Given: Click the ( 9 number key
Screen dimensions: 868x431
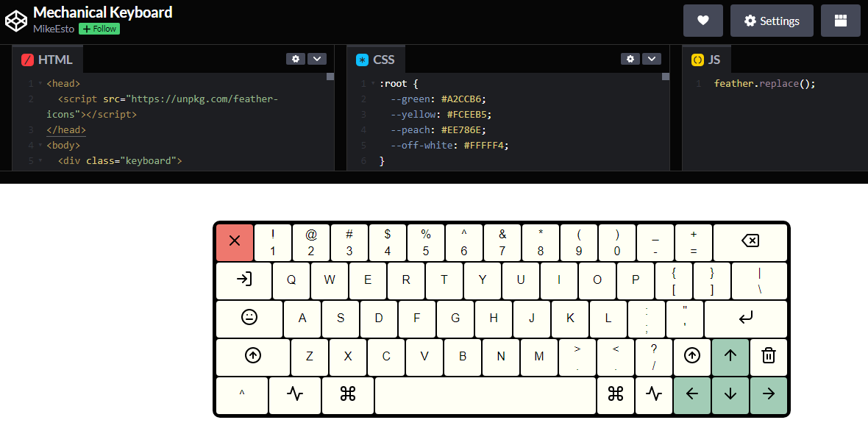Looking at the screenshot, I should pos(579,242).
